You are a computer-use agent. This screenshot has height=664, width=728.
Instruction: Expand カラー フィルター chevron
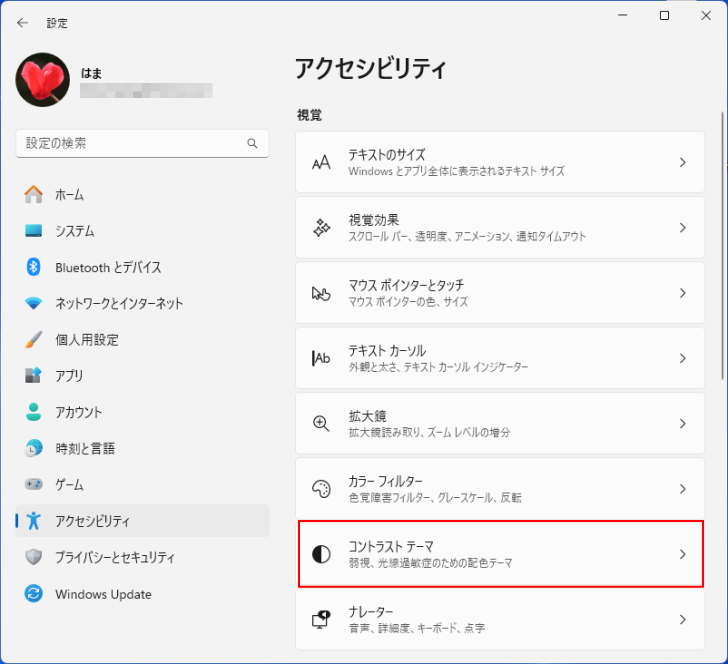click(x=682, y=489)
